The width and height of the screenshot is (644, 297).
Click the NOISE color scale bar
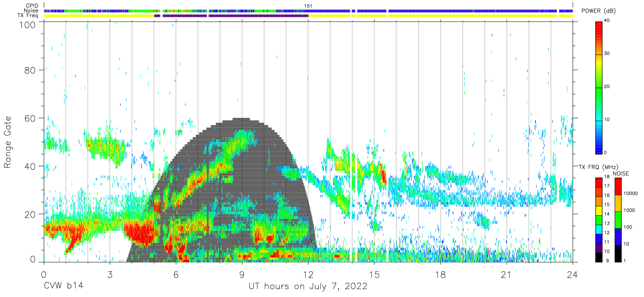pos(618,219)
